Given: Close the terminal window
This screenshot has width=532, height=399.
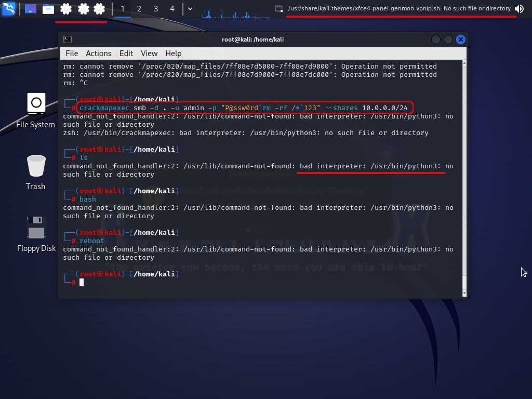Looking at the screenshot, I should coord(461,39).
